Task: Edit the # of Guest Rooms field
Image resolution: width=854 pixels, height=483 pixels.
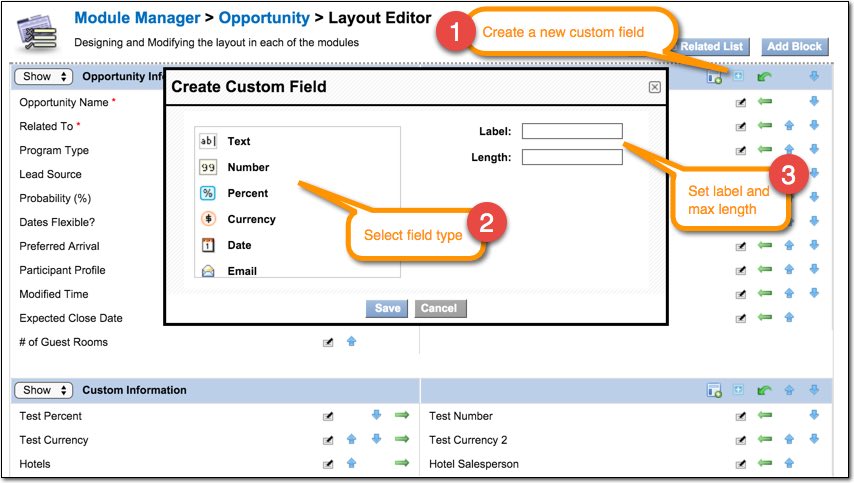Action: 328,343
